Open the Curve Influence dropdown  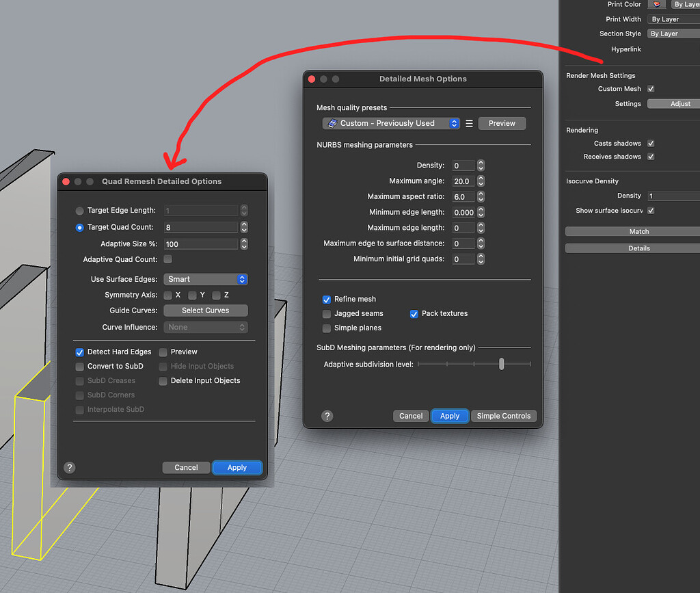pyautogui.click(x=206, y=327)
